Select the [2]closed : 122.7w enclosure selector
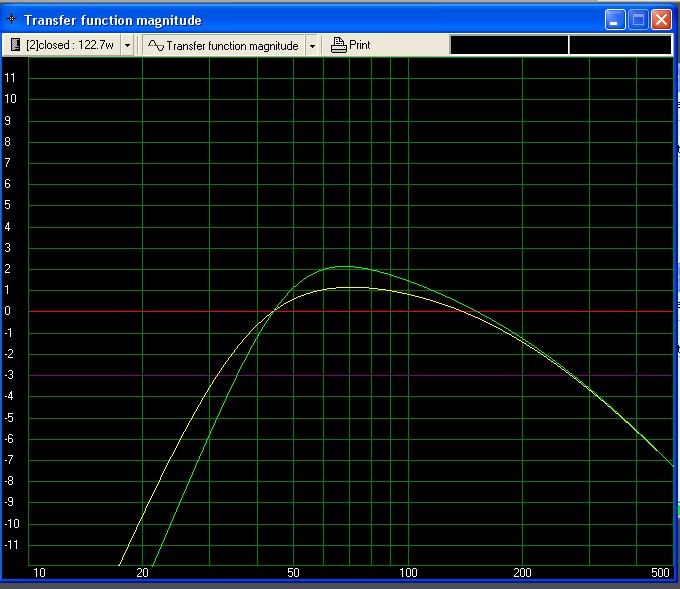The width and height of the screenshot is (680, 589). [x=62, y=45]
